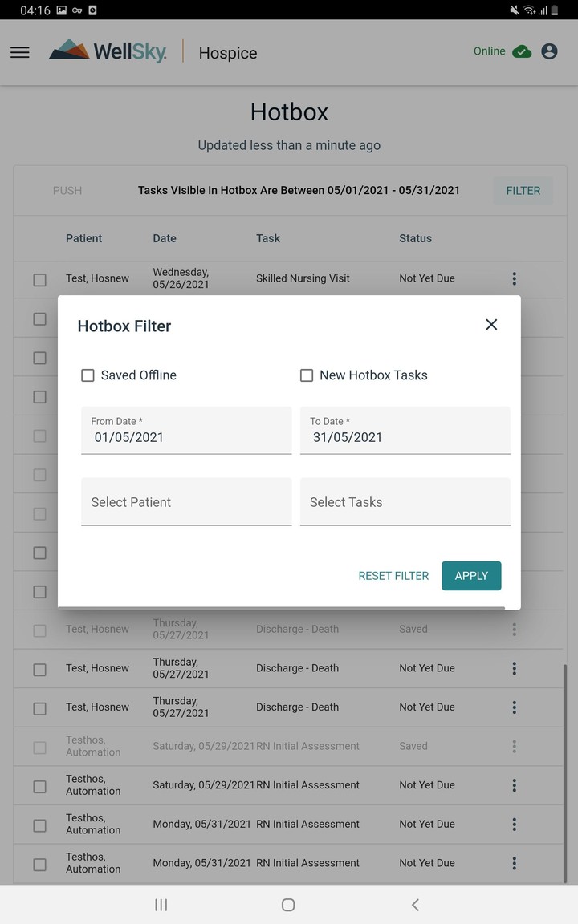Click the Apply button
This screenshot has height=924, width=578.
click(471, 576)
